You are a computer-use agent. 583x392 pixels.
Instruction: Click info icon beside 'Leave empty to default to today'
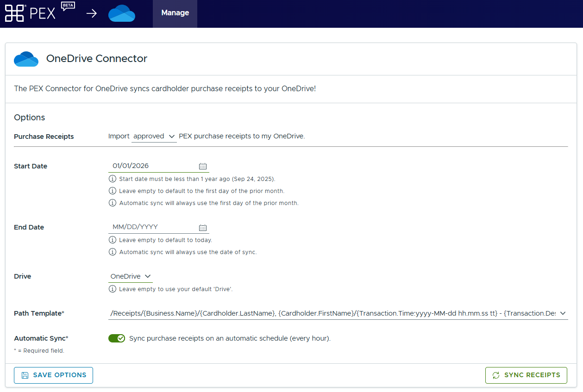click(112, 240)
